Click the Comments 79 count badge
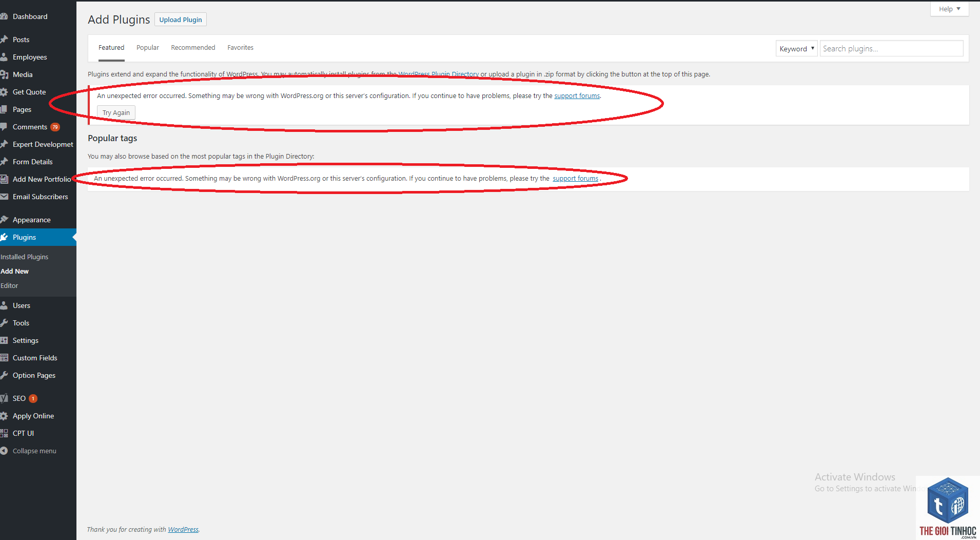This screenshot has width=980, height=540. tap(55, 127)
